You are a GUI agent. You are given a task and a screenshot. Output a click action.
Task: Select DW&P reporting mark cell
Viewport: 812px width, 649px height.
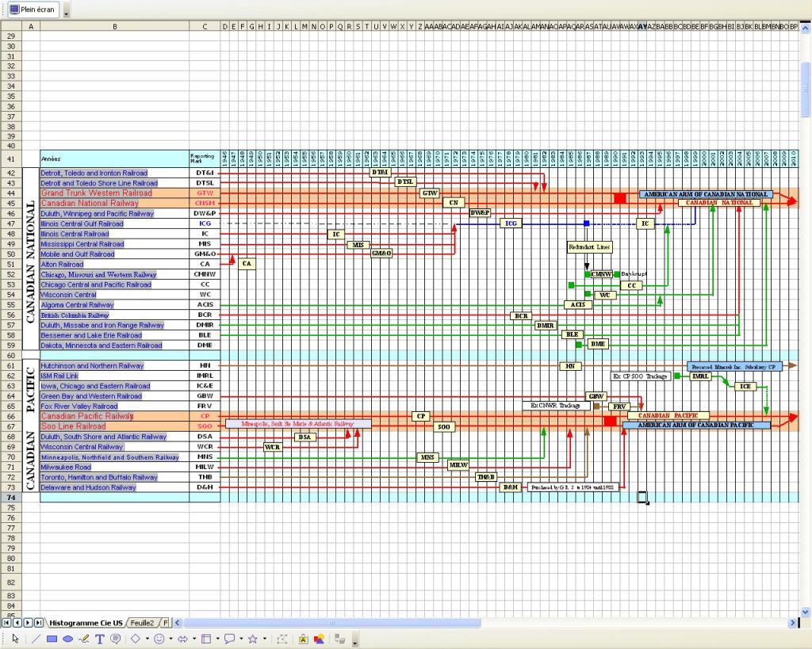click(x=205, y=213)
